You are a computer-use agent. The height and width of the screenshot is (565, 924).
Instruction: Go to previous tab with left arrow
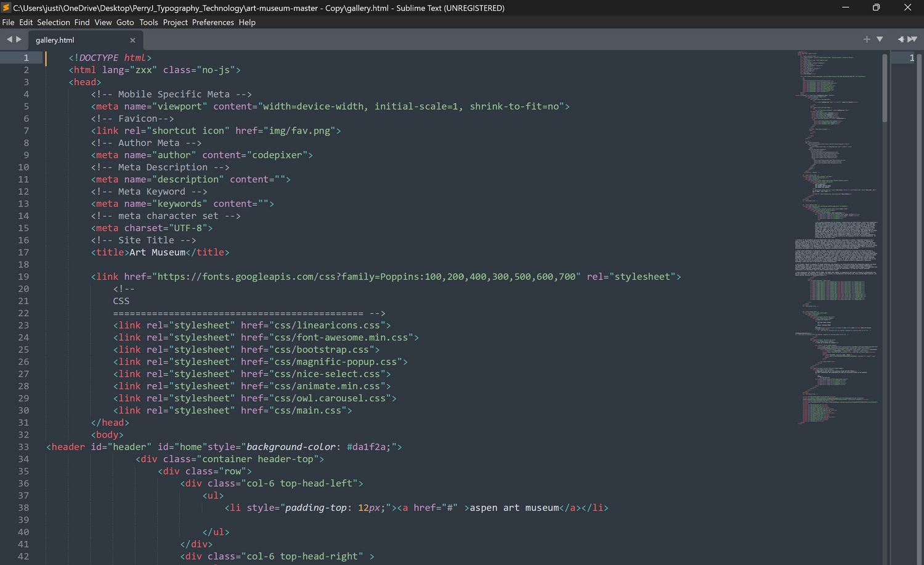[9, 39]
